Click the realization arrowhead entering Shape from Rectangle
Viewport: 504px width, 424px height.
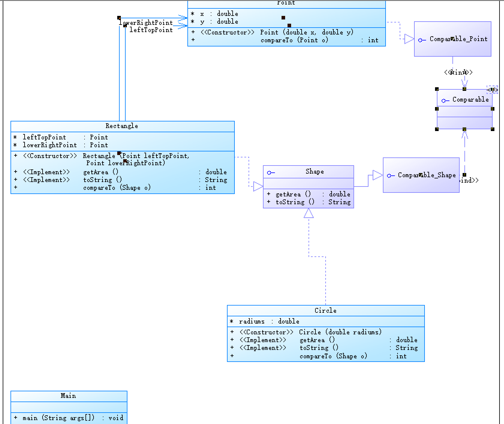(x=258, y=186)
